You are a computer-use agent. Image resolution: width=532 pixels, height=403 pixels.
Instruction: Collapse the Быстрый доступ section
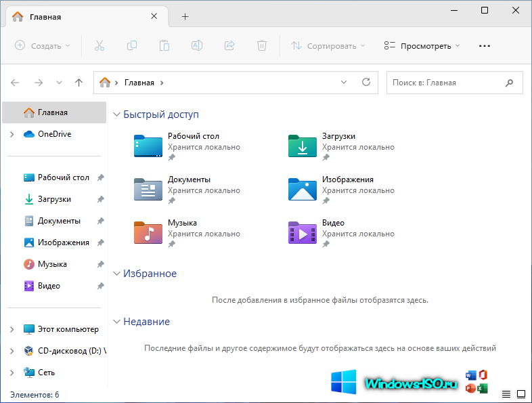[x=116, y=114]
